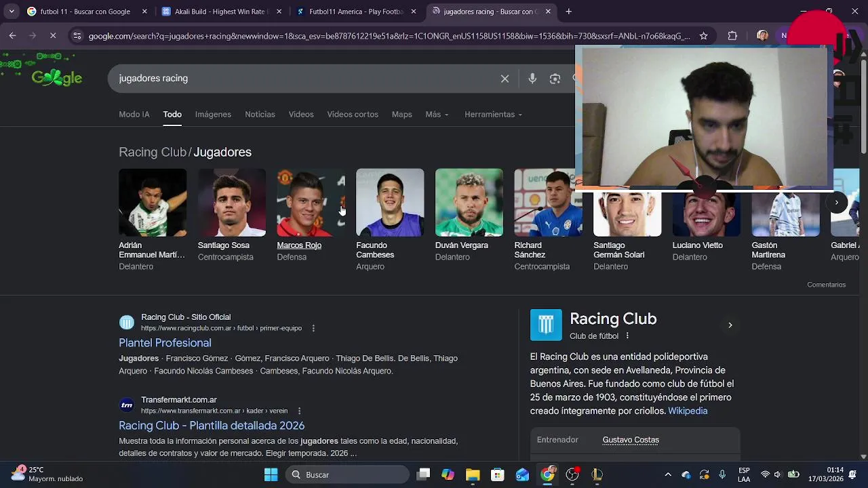Close the 'jugadores racing' browser tab
Image resolution: width=868 pixels, height=488 pixels.
pos(548,12)
